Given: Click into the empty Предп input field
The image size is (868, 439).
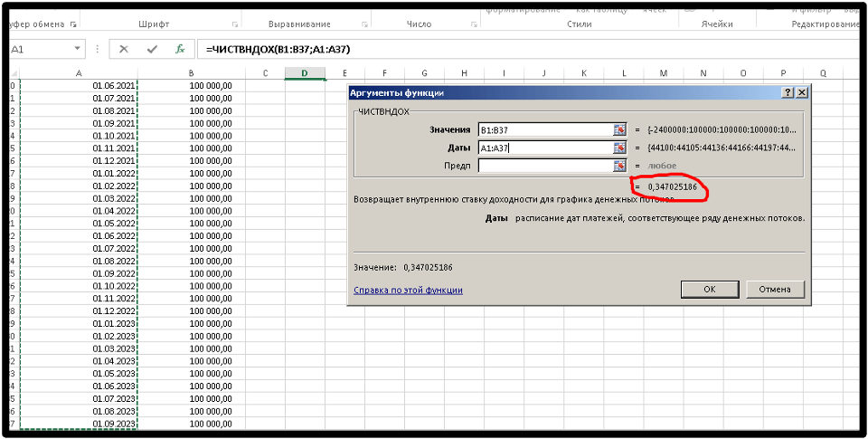Looking at the screenshot, I should coord(544,166).
